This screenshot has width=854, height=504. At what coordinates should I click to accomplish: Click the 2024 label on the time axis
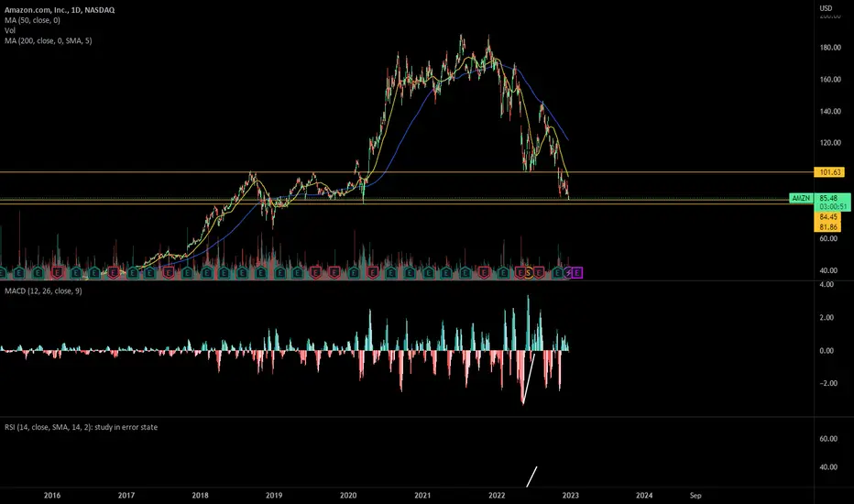tap(644, 495)
